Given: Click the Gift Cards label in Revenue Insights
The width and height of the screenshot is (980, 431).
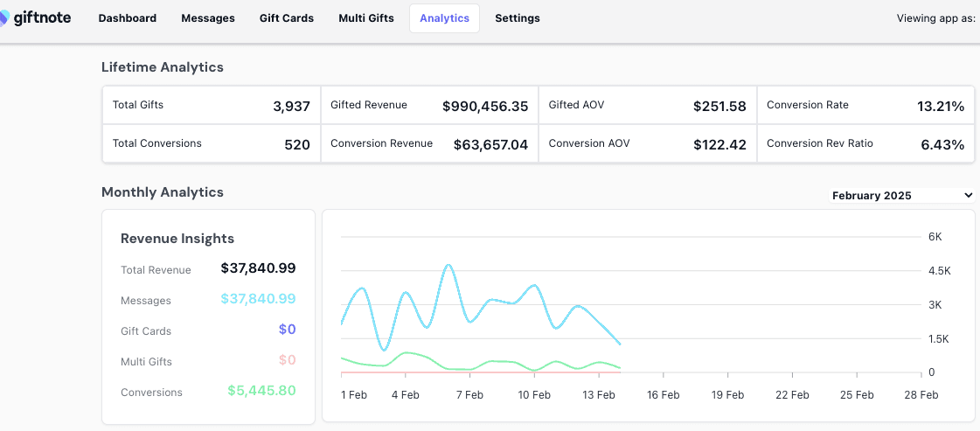Looking at the screenshot, I should [x=146, y=331].
